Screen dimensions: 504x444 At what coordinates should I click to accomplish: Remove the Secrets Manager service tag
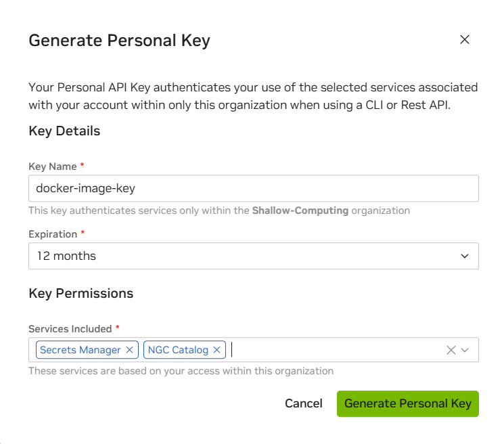pyautogui.click(x=129, y=350)
